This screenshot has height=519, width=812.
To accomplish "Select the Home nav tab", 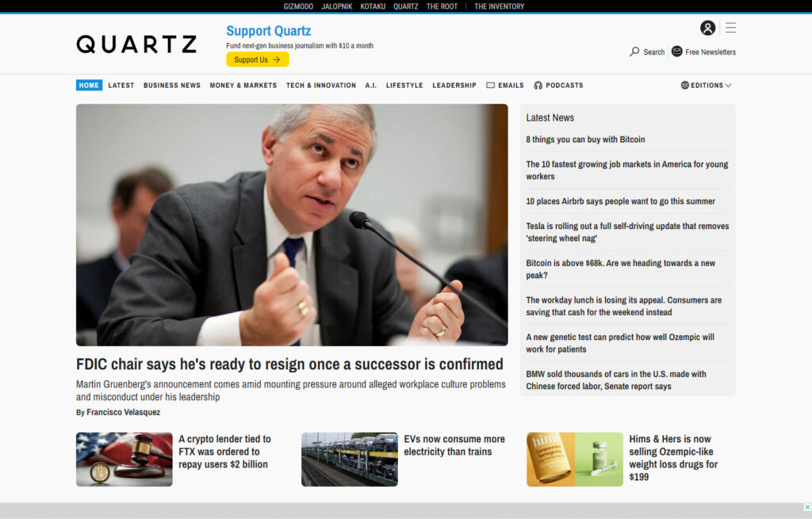I will [89, 86].
